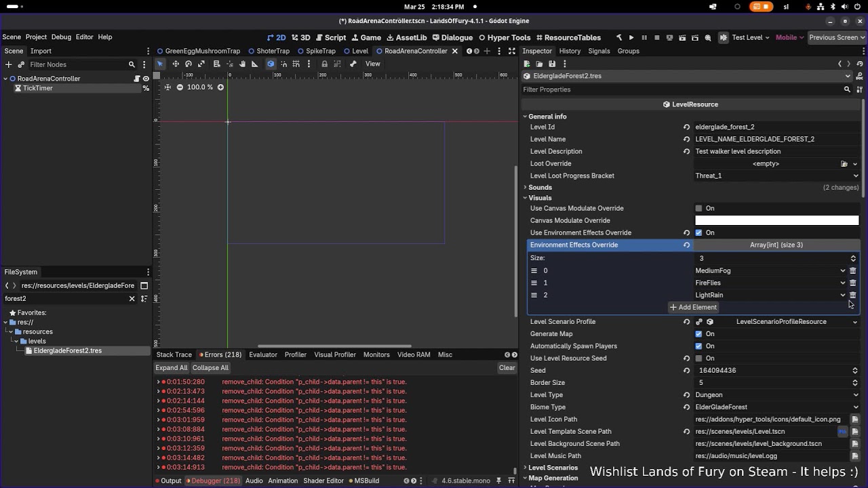
Task: Toggle Use Canvas Modulate Override checkbox
Action: point(698,208)
